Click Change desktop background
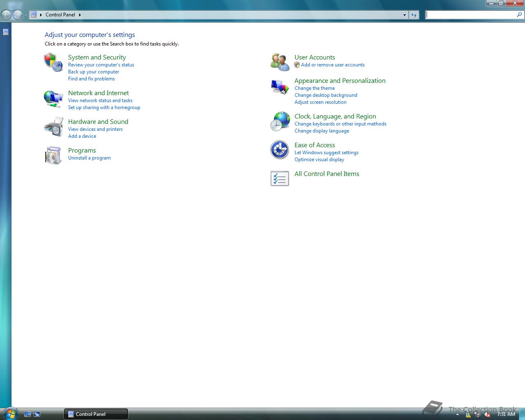This screenshot has width=525, height=420. [326, 95]
